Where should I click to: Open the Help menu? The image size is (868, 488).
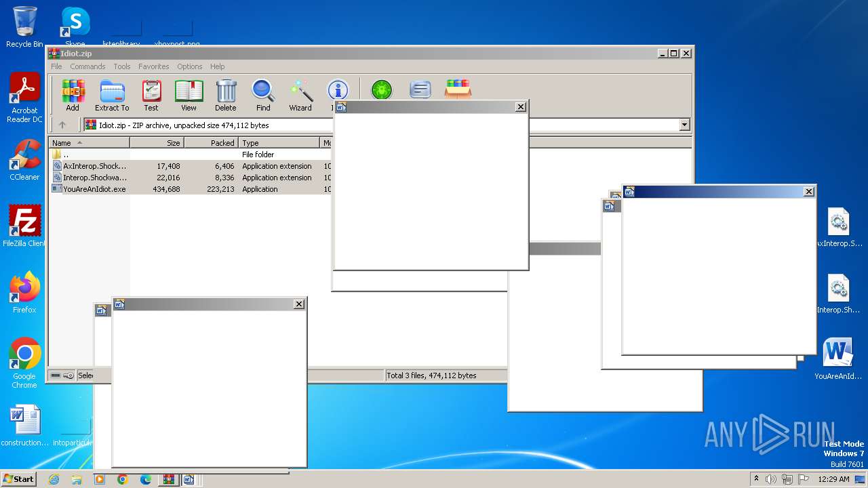tap(217, 66)
